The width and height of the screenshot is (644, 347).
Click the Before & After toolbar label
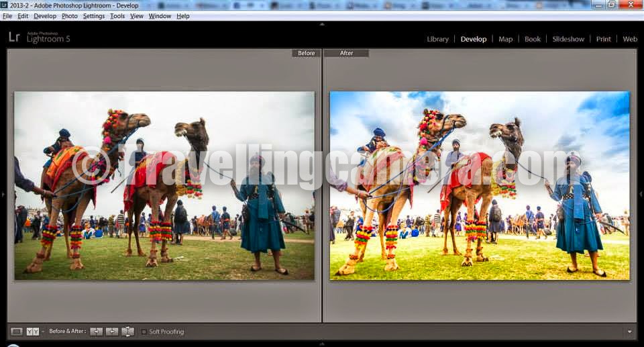coord(67,331)
